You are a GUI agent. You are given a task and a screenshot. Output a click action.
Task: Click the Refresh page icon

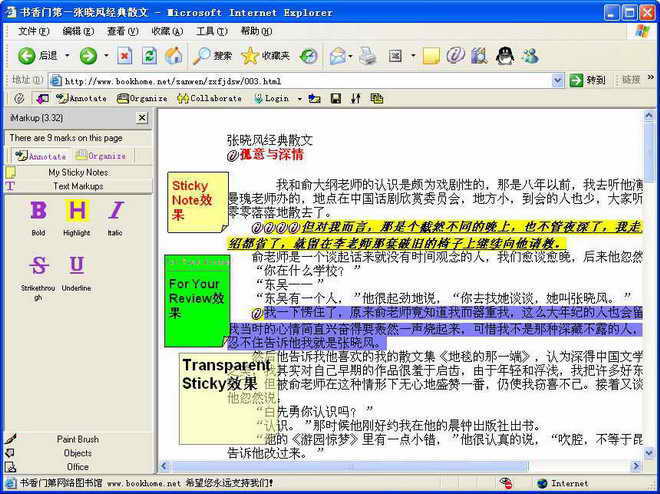[x=149, y=55]
